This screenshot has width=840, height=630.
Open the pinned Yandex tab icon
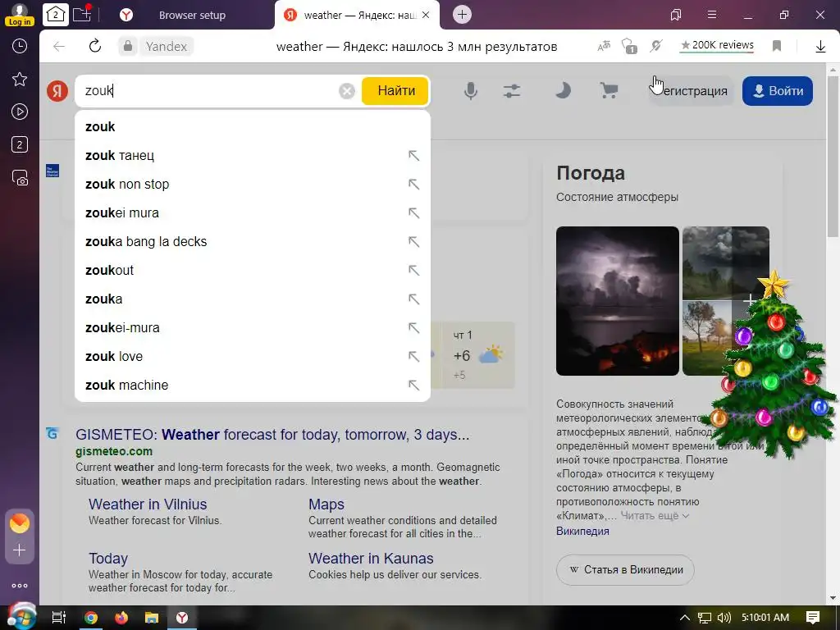[126, 15]
